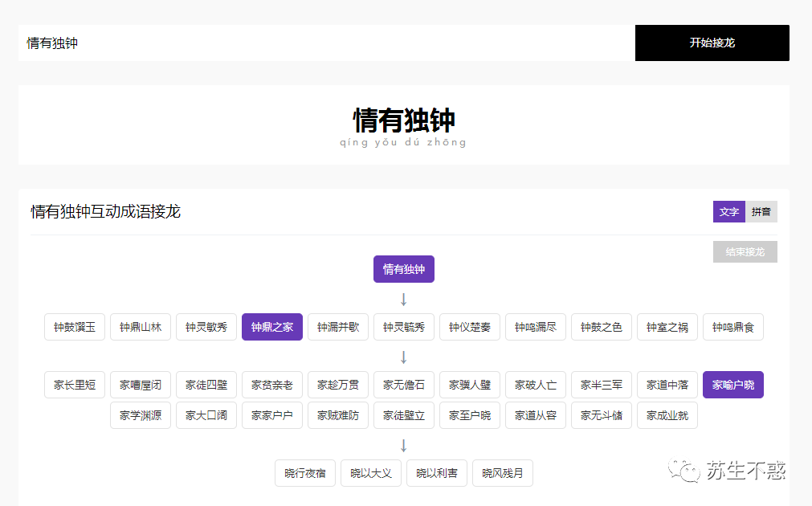The height and width of the screenshot is (506, 812).
Task: Continue the chain with 晓以利害
Action: tap(437, 473)
